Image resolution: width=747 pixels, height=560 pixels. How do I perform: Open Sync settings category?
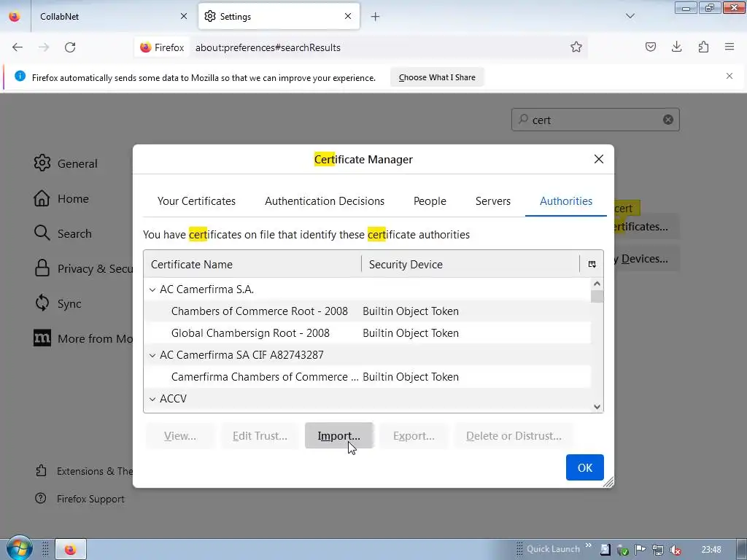tap(57, 303)
